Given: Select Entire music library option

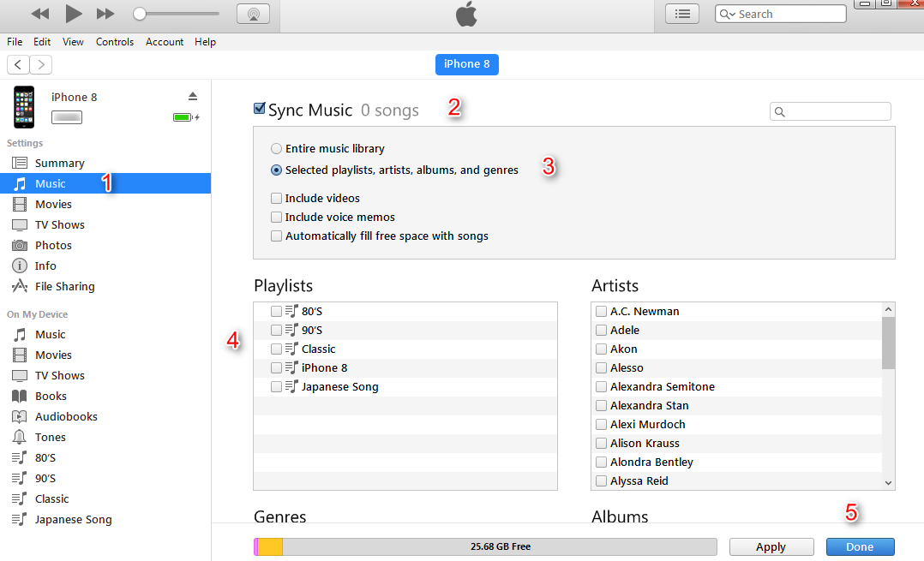Looking at the screenshot, I should tap(276, 149).
